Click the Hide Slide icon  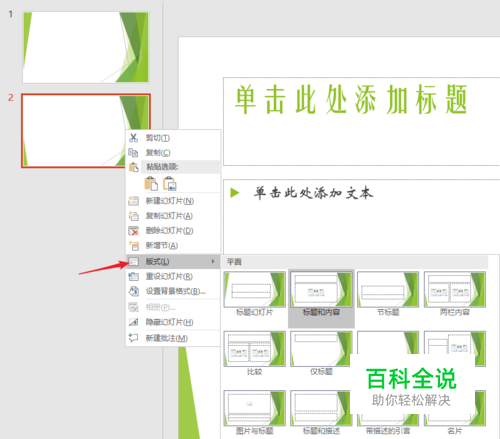tap(133, 322)
